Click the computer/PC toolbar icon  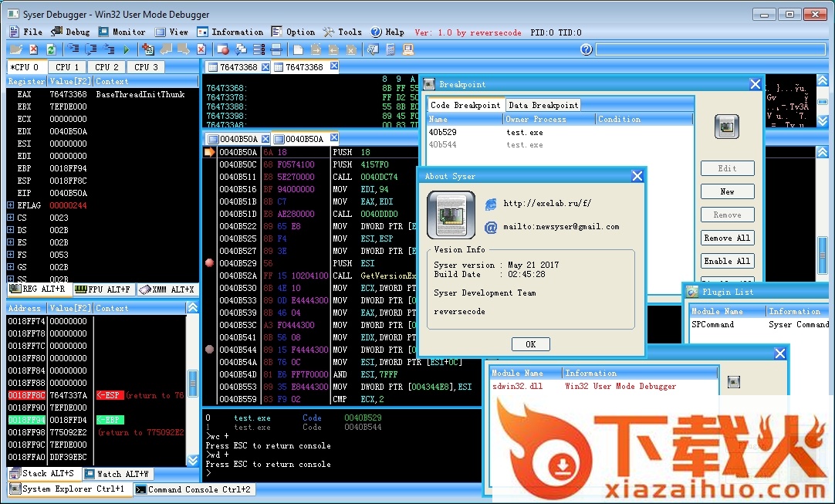point(408,49)
